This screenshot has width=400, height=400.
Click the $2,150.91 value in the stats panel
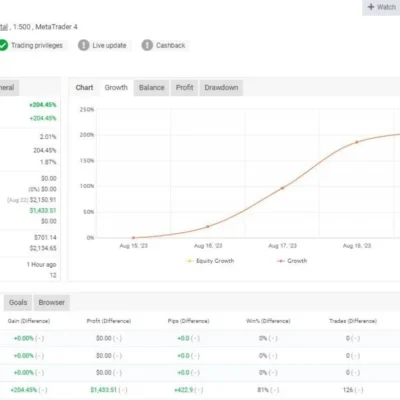point(43,200)
